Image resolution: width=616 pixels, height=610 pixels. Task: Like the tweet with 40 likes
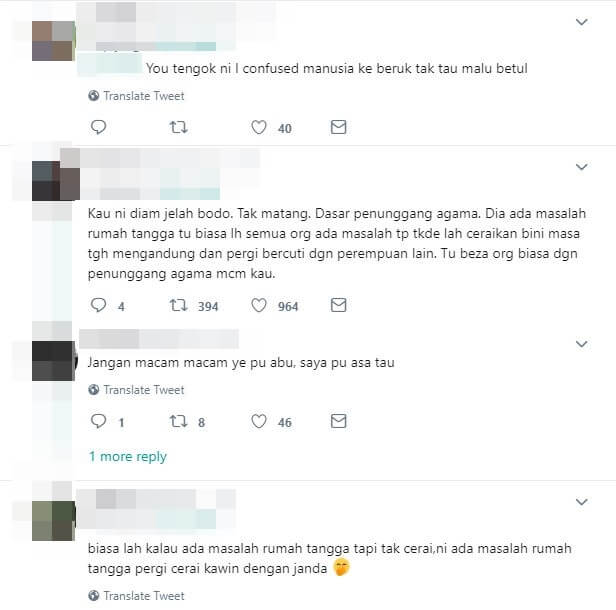(259, 127)
